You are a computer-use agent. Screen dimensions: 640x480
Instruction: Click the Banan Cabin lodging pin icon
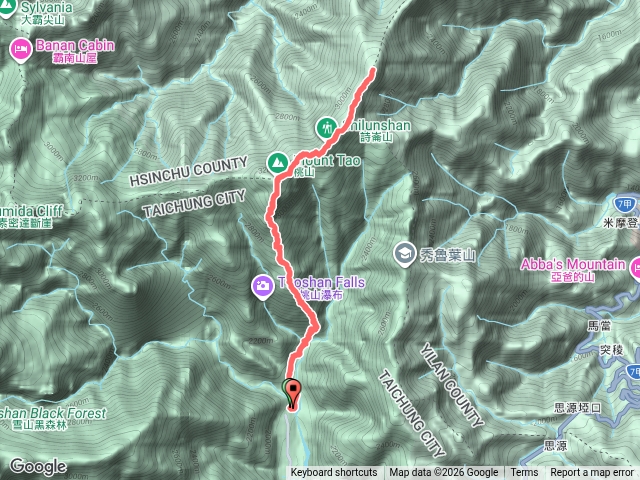tap(21, 49)
